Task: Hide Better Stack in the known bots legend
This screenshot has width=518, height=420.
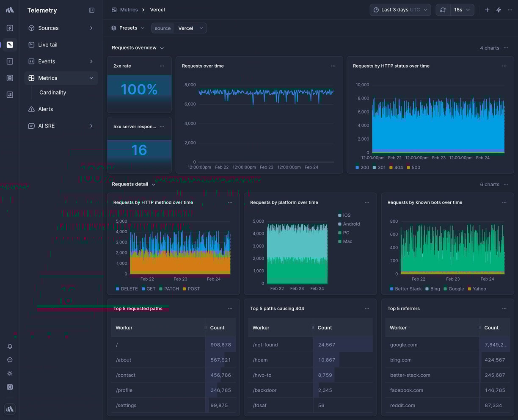Action: coord(406,289)
